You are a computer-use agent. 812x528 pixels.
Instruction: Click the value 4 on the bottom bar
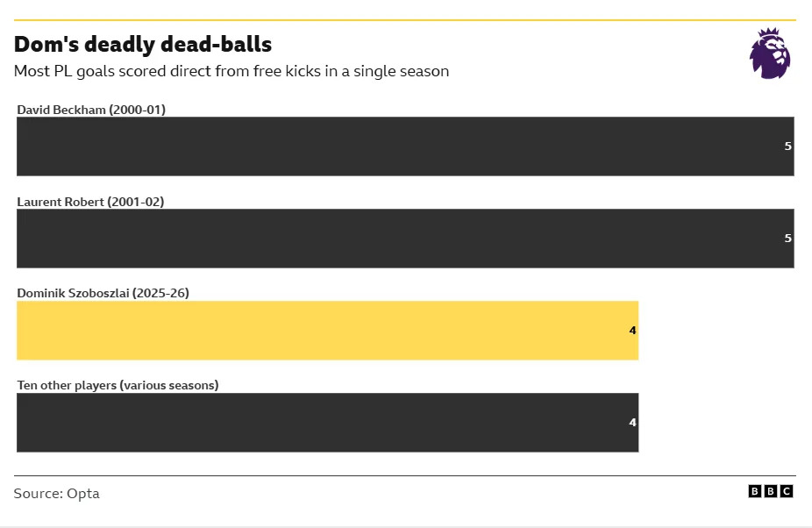pos(632,423)
